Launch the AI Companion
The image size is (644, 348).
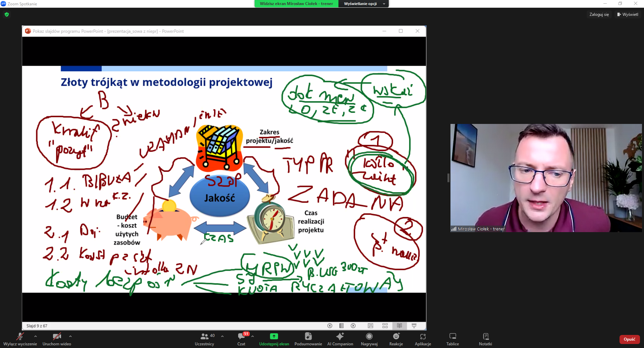click(x=340, y=339)
